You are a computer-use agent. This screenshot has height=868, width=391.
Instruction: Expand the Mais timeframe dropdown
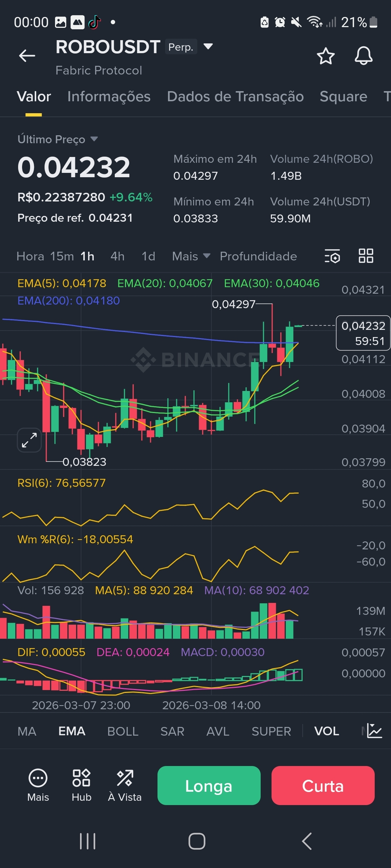(x=191, y=256)
